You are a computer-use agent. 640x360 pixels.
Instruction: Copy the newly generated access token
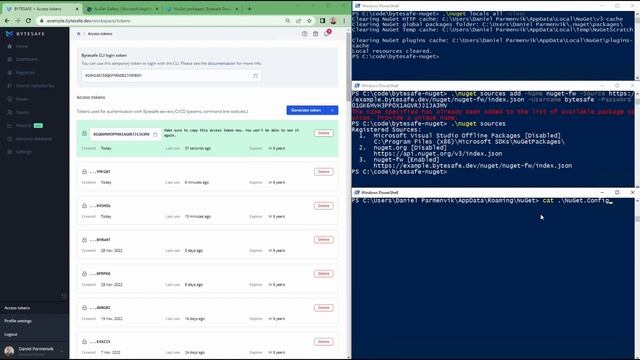[155, 134]
